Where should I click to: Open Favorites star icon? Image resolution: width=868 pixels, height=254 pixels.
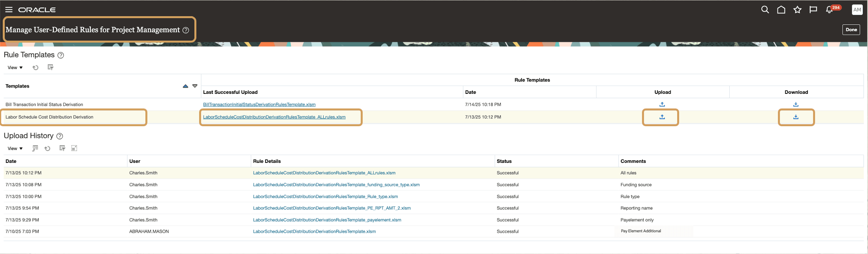click(797, 10)
